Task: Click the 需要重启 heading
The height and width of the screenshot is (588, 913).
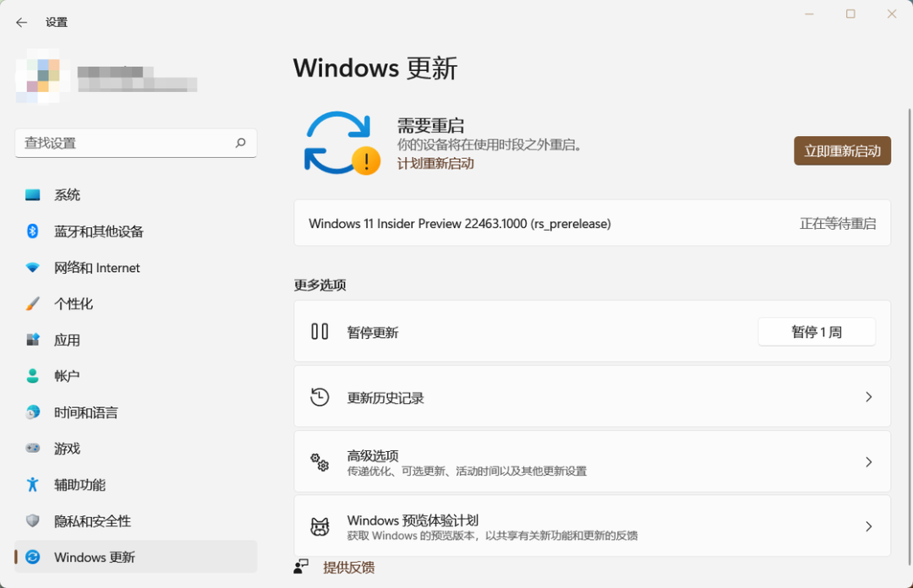Action: (430, 125)
